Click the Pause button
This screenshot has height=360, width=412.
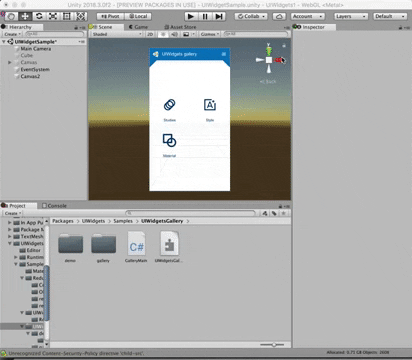pos(205,16)
